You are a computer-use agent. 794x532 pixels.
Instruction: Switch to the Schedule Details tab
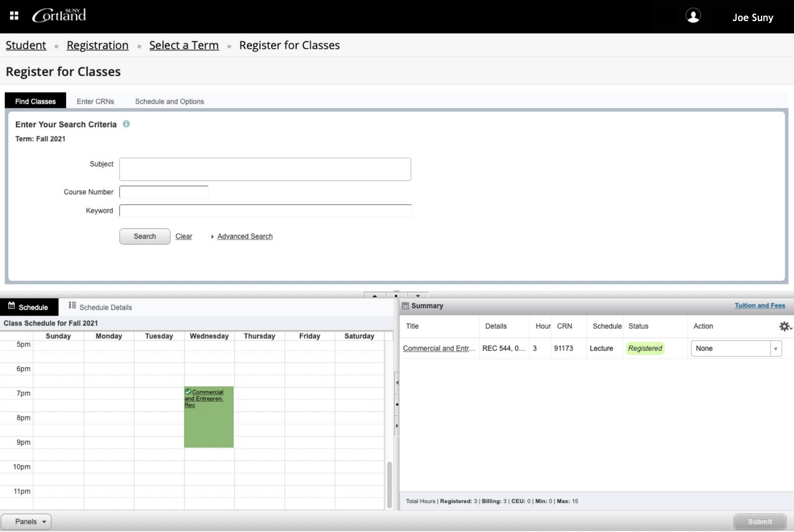point(105,307)
